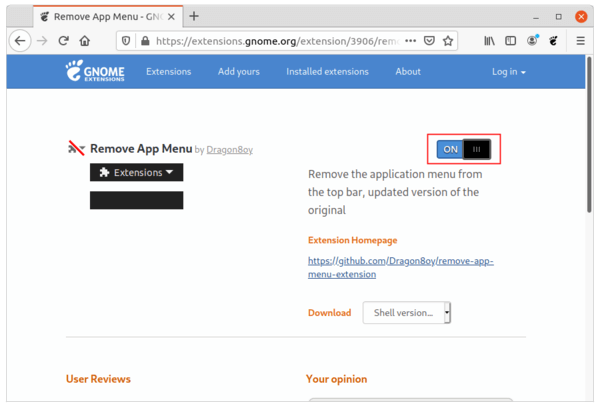View site security padlock details
The height and width of the screenshot is (408, 600).
click(145, 41)
